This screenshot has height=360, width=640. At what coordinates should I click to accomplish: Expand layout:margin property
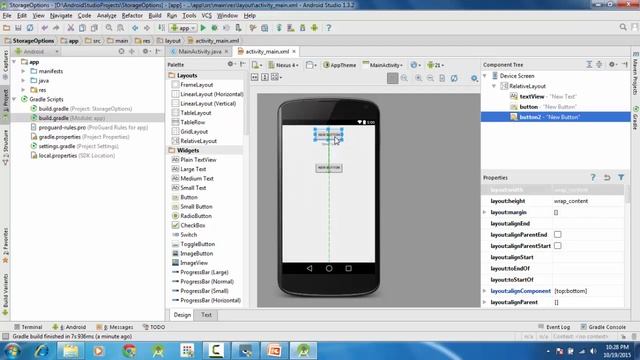[x=484, y=212]
